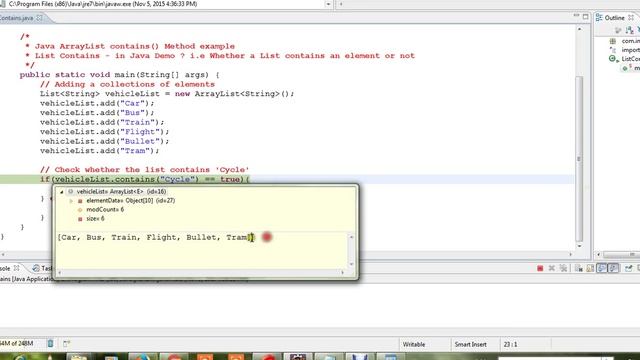Click the Clear Console icon
Viewport: 640px width, 360px height.
[x=578, y=268]
